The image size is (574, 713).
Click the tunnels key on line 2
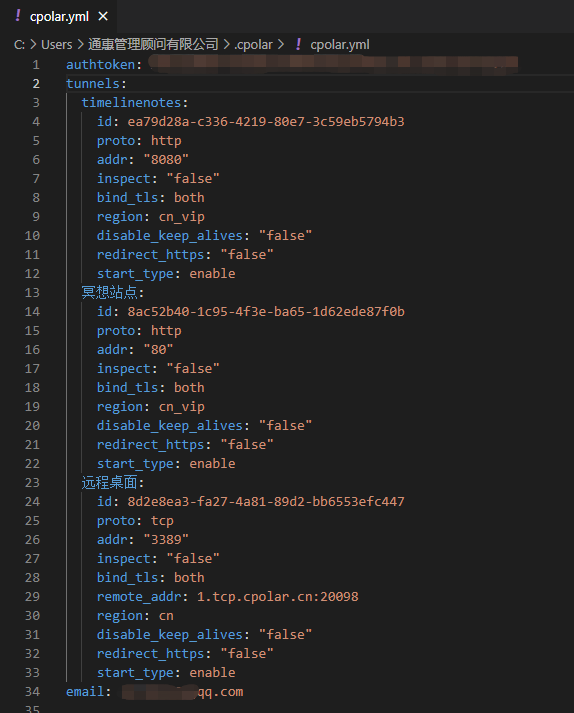[x=93, y=84]
